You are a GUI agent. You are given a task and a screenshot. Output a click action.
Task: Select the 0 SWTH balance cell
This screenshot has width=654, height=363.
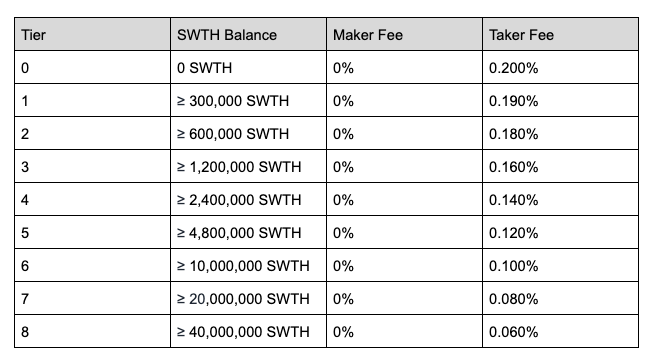(249, 67)
